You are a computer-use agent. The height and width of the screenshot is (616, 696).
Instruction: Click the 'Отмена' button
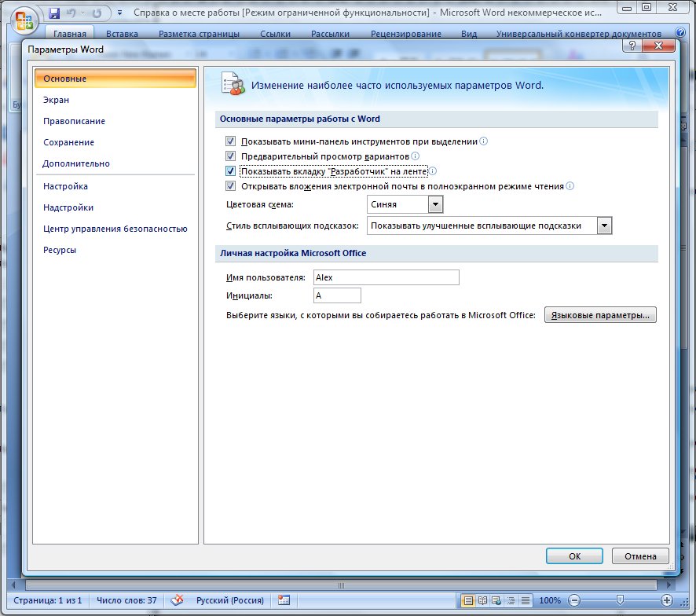[640, 556]
